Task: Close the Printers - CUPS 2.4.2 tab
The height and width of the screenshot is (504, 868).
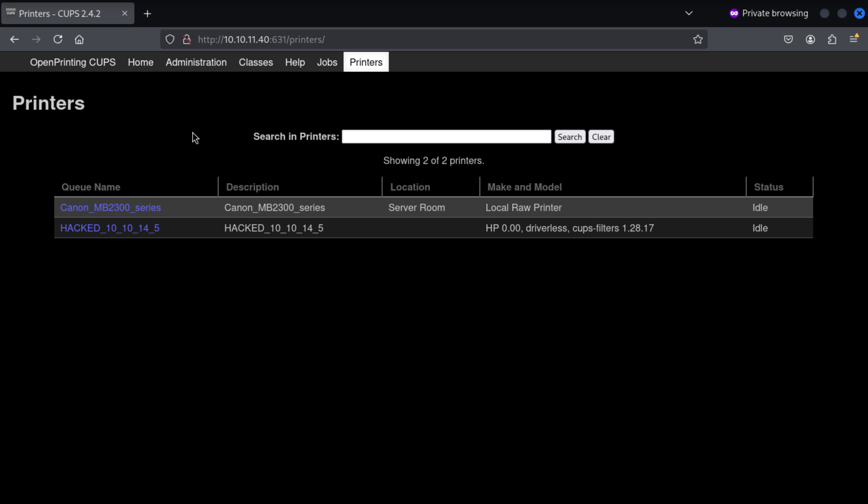Action: pyautogui.click(x=125, y=13)
